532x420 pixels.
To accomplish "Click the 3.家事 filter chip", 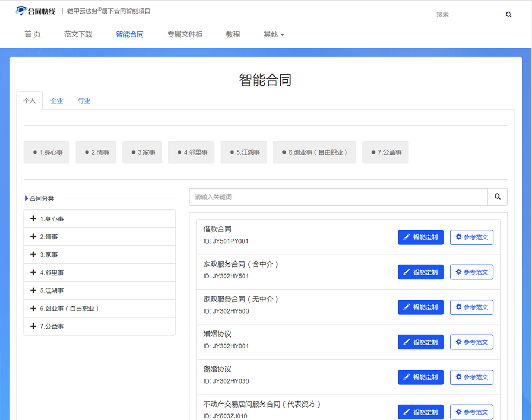I will click(142, 152).
